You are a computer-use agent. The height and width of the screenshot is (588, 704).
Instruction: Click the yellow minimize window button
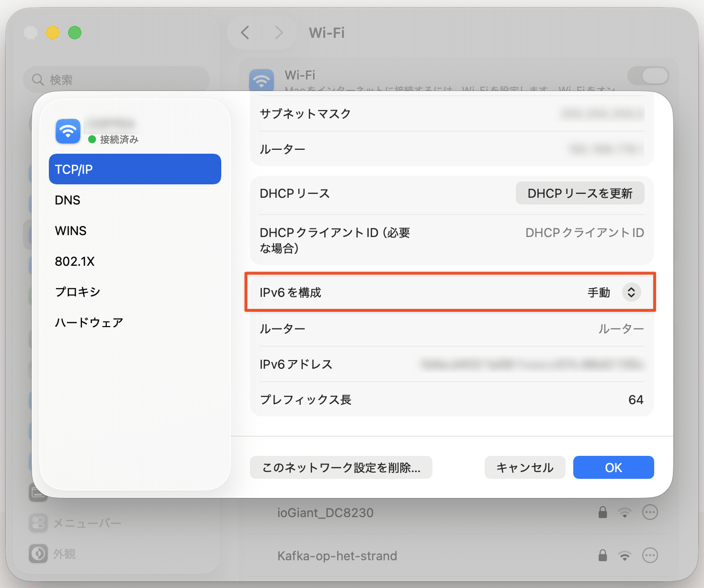point(53,33)
